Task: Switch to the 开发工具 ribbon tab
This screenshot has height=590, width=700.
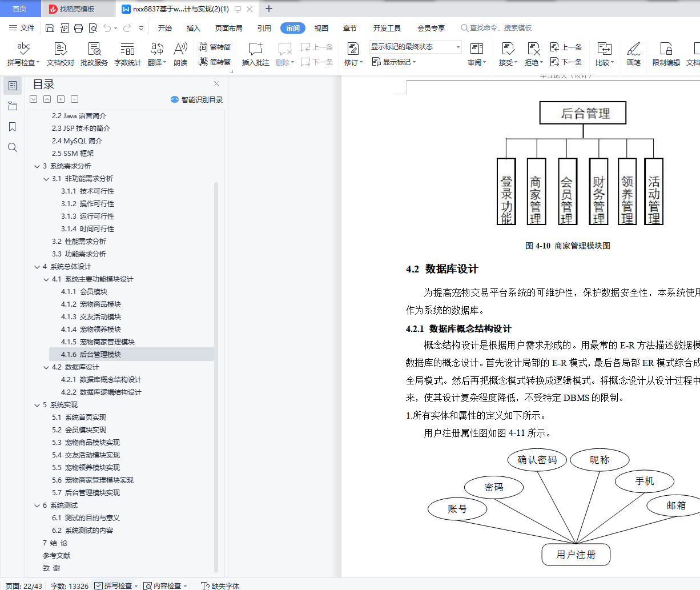Action: click(x=387, y=28)
